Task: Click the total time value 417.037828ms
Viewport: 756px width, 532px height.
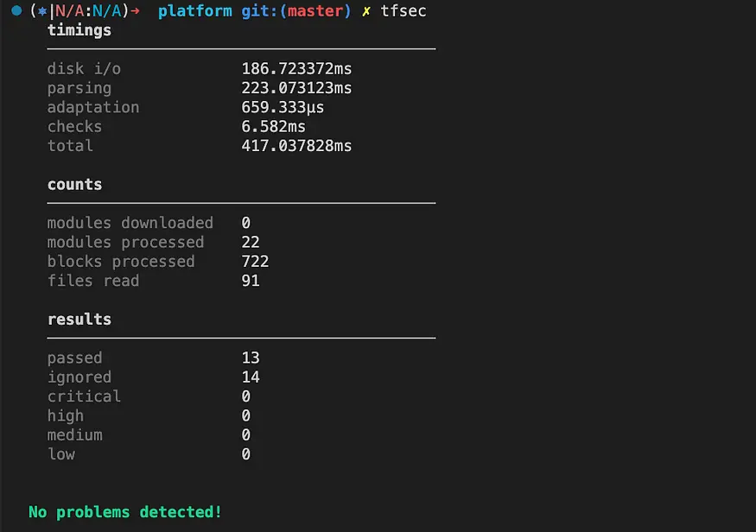Action: click(296, 146)
